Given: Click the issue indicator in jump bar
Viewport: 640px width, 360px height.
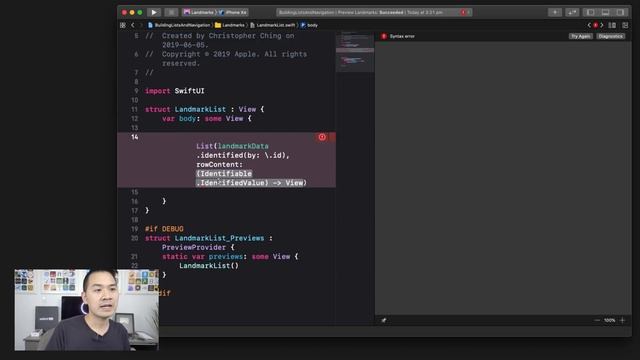Looking at the screenshot, I should point(596,25).
